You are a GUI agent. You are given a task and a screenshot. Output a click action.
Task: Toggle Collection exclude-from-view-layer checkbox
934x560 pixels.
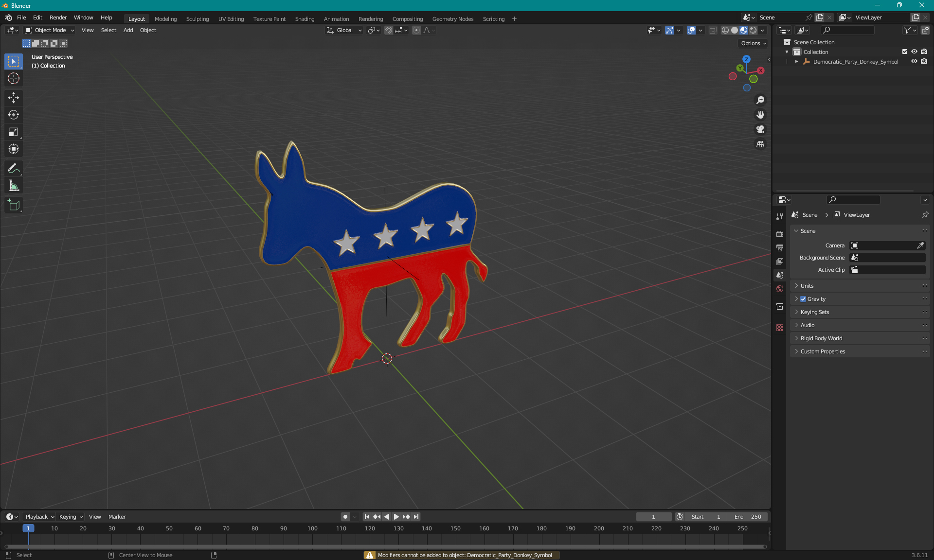(x=904, y=52)
